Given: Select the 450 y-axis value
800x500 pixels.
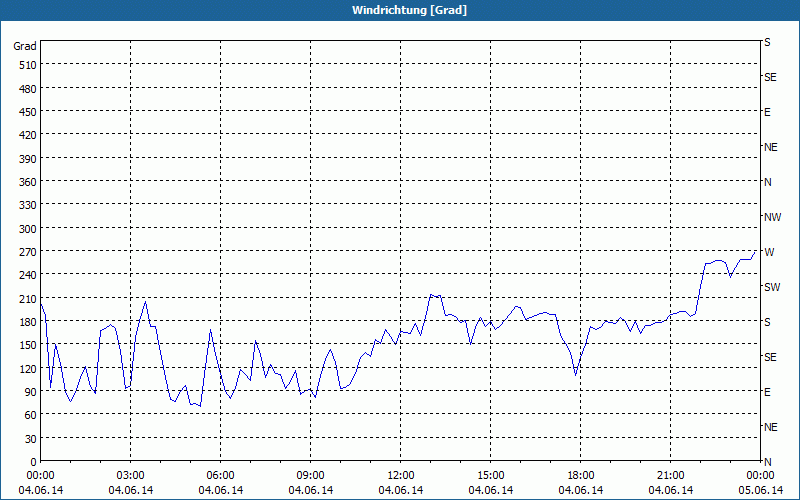Looking at the screenshot, I should click(x=28, y=112).
